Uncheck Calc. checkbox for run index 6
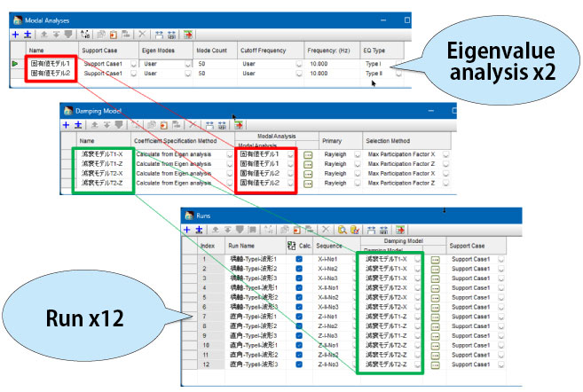 click(x=299, y=307)
